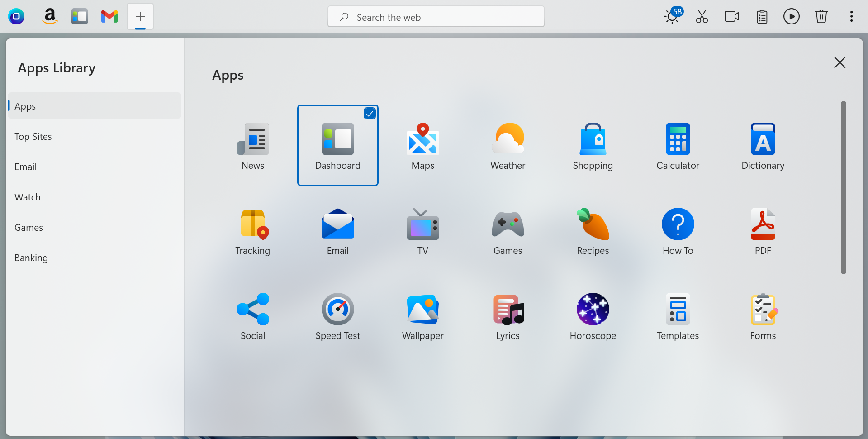Click the video capture icon in the toolbar
Viewport: 868px width, 439px height.
[x=731, y=16]
